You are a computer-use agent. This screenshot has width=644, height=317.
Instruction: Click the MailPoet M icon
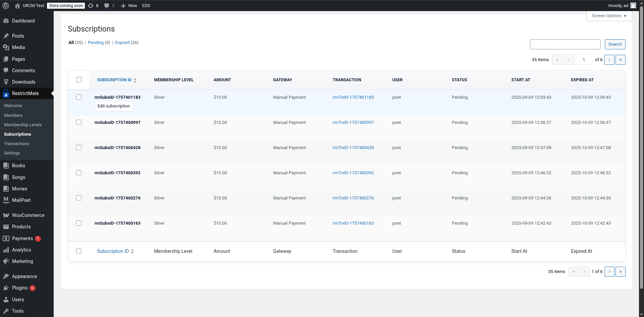(6, 200)
